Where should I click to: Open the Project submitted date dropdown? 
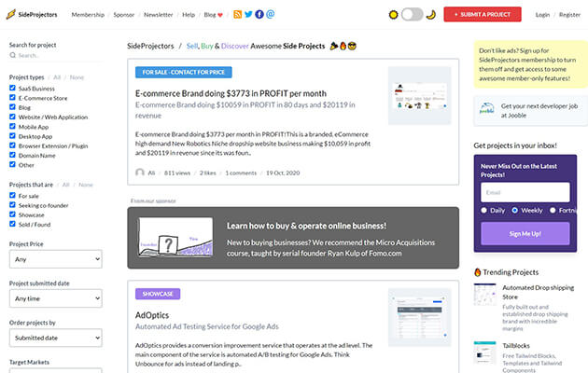pyautogui.click(x=55, y=298)
